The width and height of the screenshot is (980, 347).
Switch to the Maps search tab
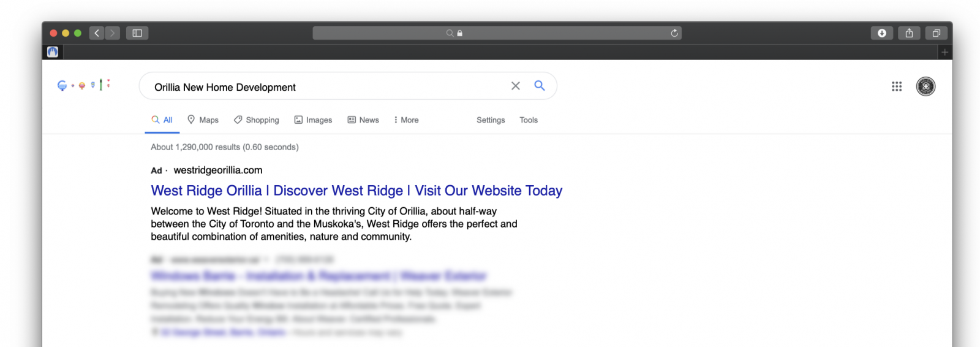pos(203,120)
